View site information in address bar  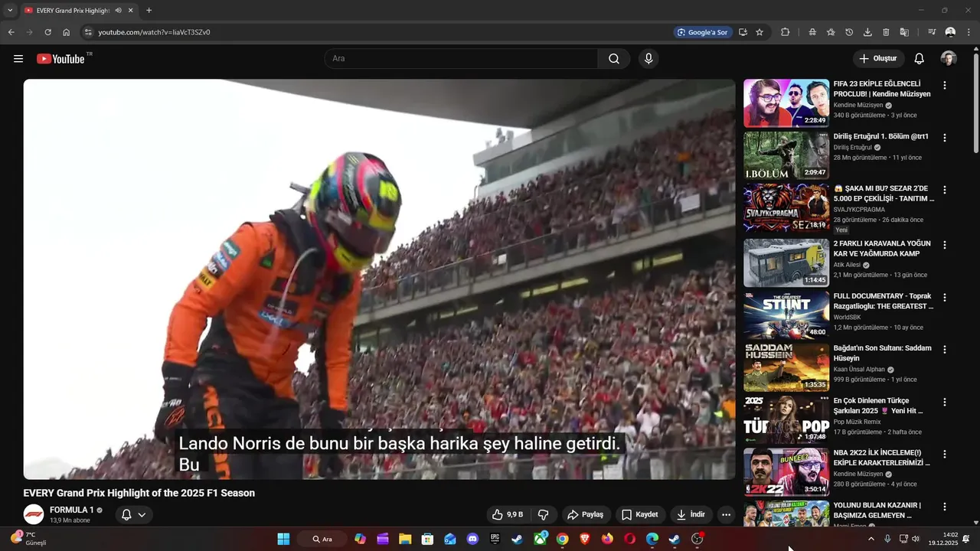click(x=88, y=32)
